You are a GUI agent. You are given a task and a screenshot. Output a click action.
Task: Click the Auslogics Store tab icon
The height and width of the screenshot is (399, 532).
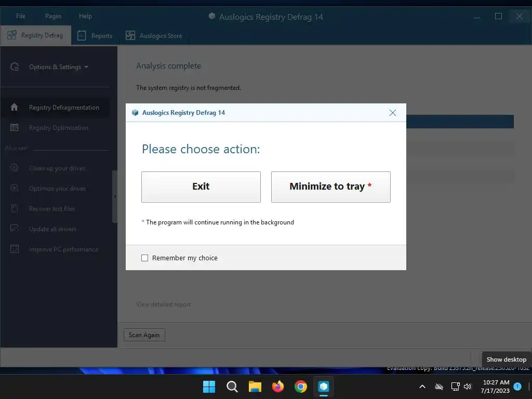(130, 35)
